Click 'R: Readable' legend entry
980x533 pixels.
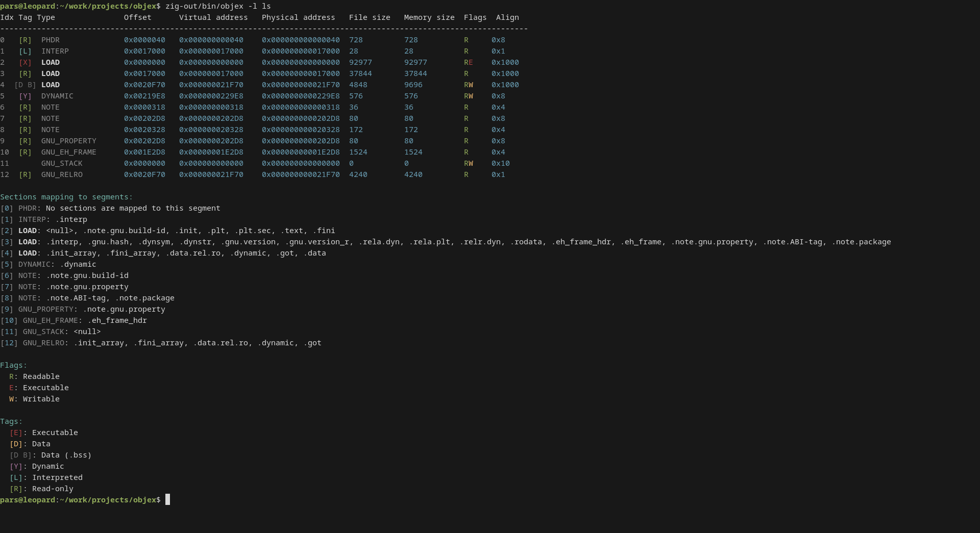[34, 376]
